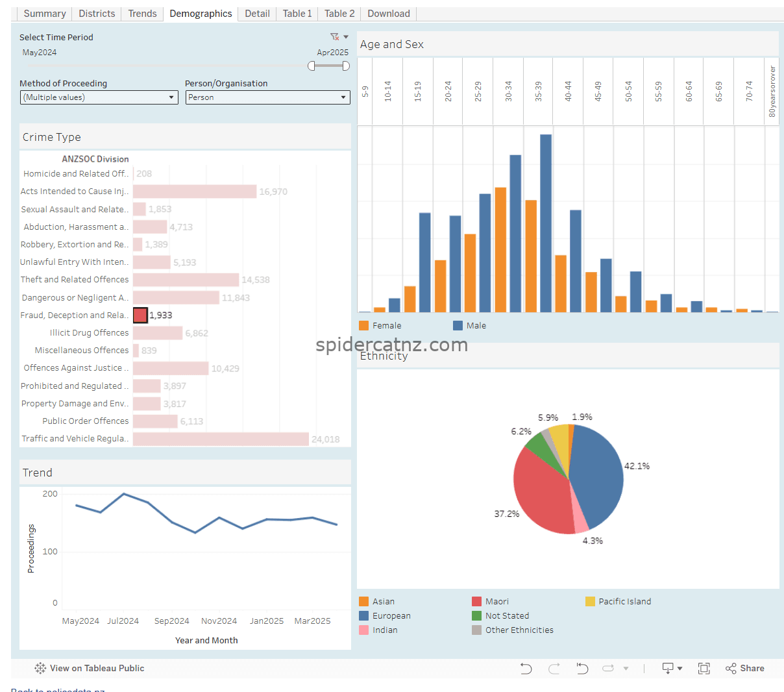Image resolution: width=784 pixels, height=692 pixels.
Task: Enter full screen mode
Action: click(704, 669)
